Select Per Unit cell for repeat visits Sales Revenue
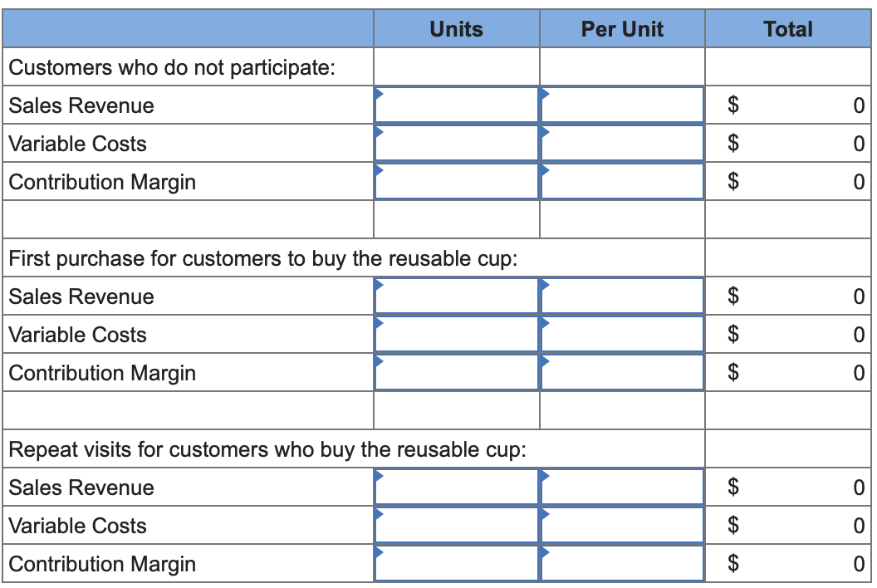The image size is (877, 588). tap(622, 487)
